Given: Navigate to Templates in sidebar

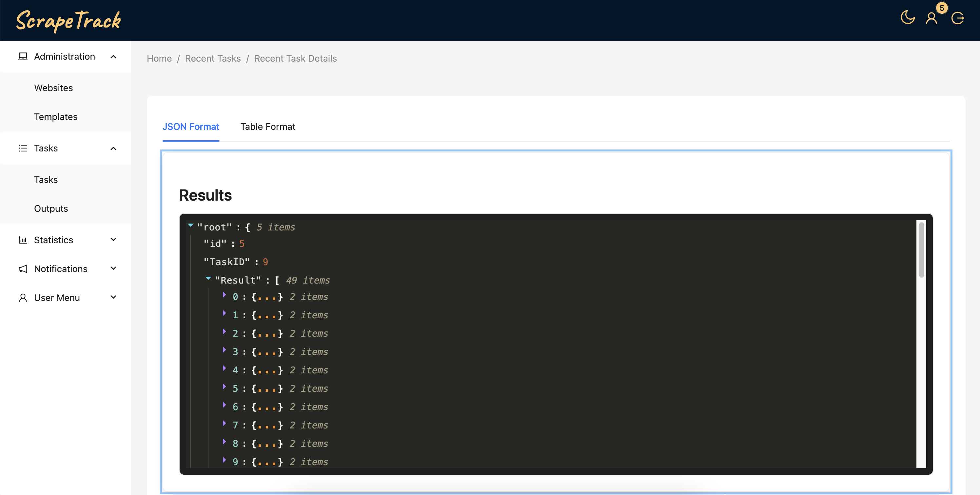Looking at the screenshot, I should [x=55, y=116].
